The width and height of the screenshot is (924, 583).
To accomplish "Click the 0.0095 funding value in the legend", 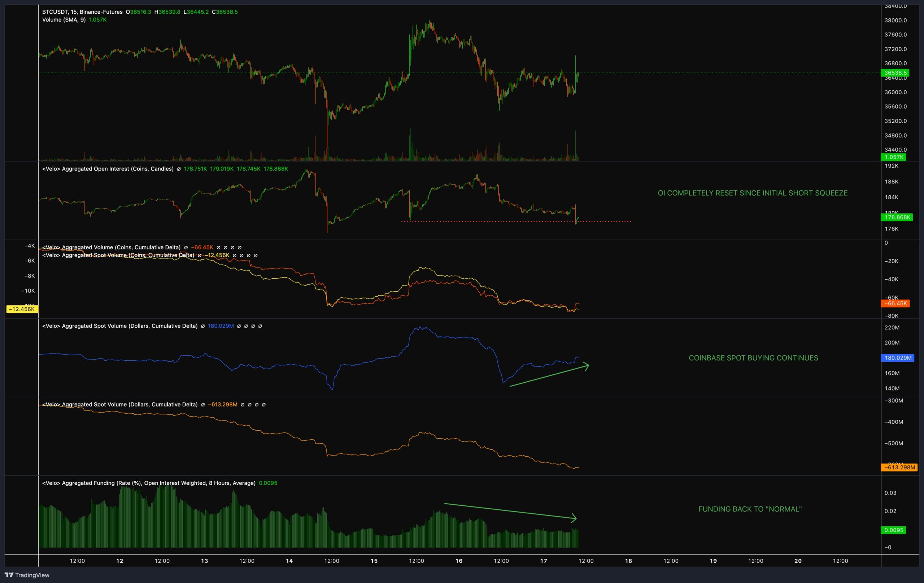I will 268,483.
